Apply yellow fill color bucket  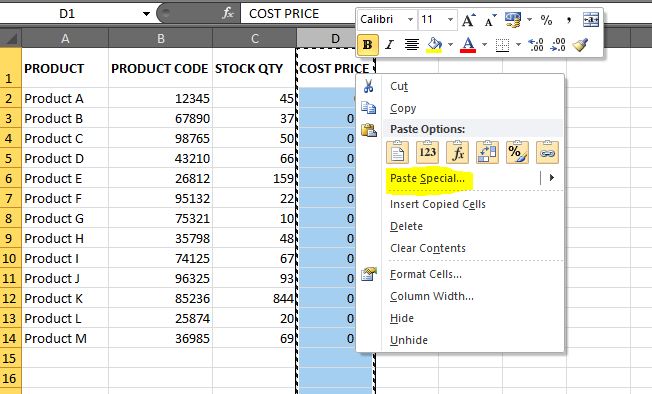434,44
